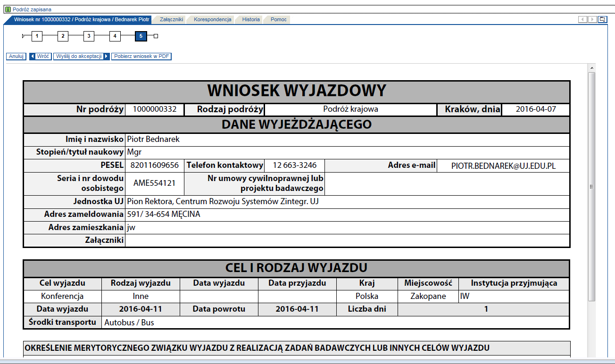Click the 'Liczba dni' value 1
Image resolution: width=615 pixels, height=364 pixels.
point(486,309)
